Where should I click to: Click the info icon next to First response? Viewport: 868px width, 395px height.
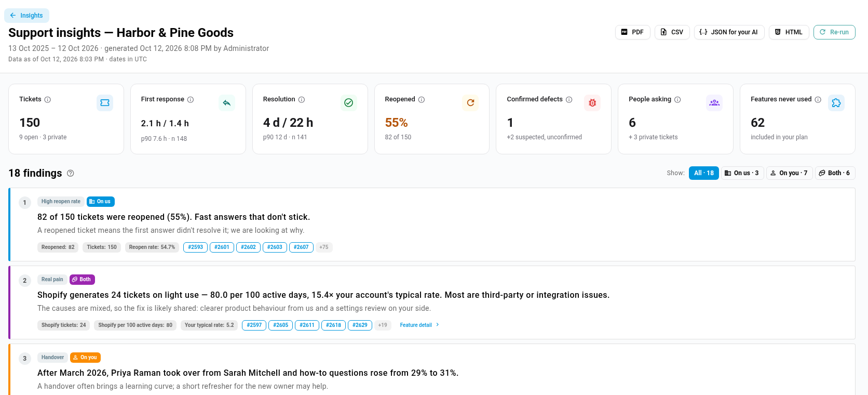pos(191,100)
